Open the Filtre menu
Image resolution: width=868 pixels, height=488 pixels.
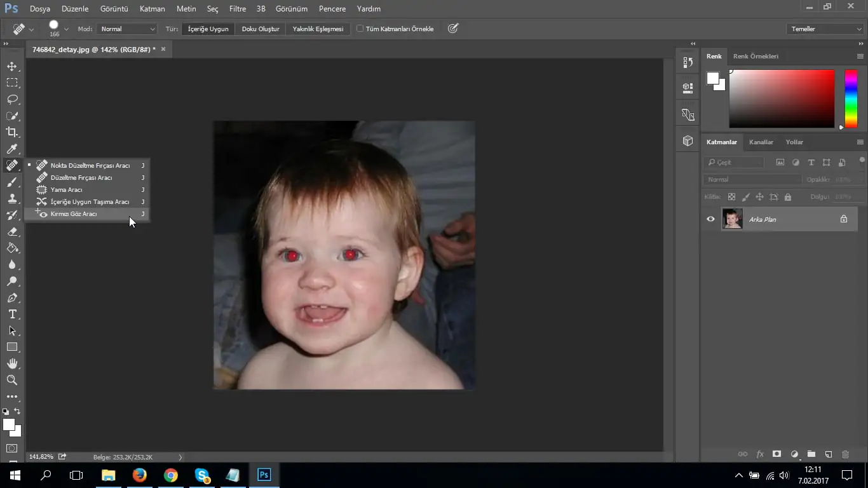pyautogui.click(x=237, y=9)
